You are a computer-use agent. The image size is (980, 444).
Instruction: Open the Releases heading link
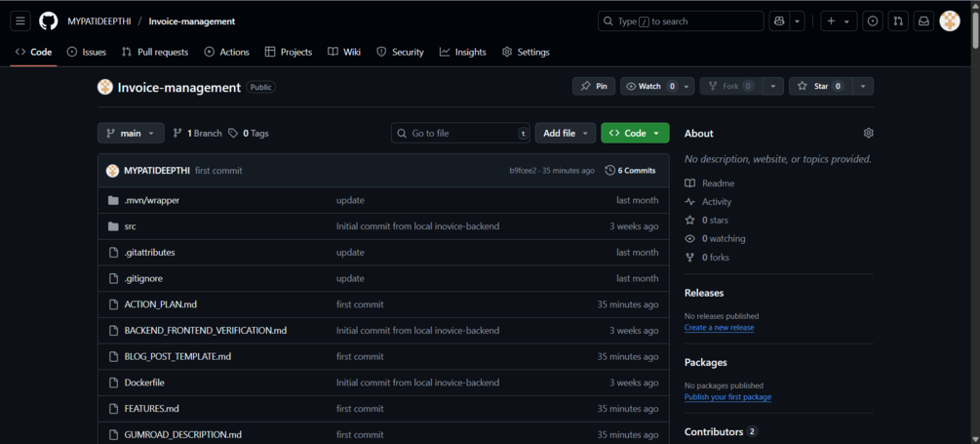[x=704, y=293]
